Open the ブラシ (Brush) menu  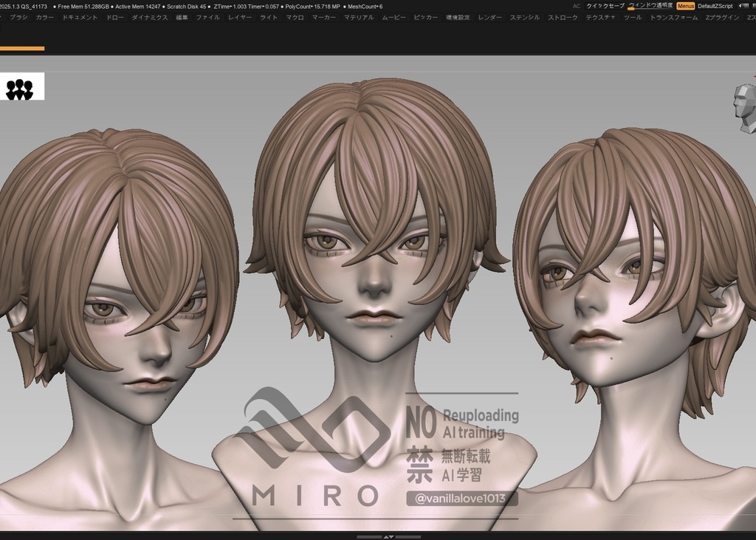point(18,18)
